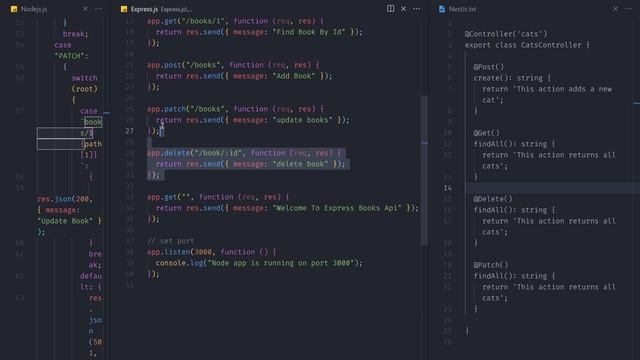Open More Actions for Nodejs.js editor group
Viewport: 640px width, 360px height.
(x=98, y=9)
